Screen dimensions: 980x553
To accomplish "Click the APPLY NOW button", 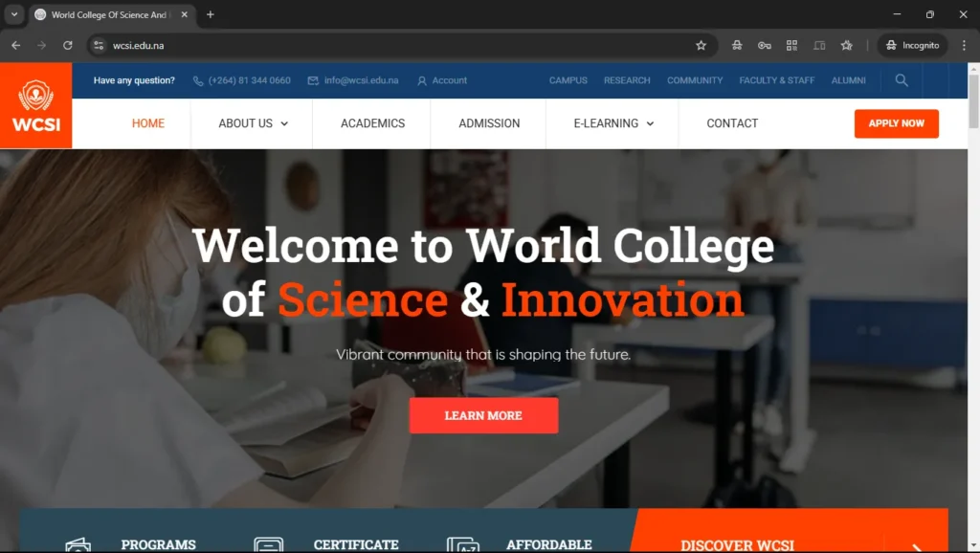I will 896,123.
